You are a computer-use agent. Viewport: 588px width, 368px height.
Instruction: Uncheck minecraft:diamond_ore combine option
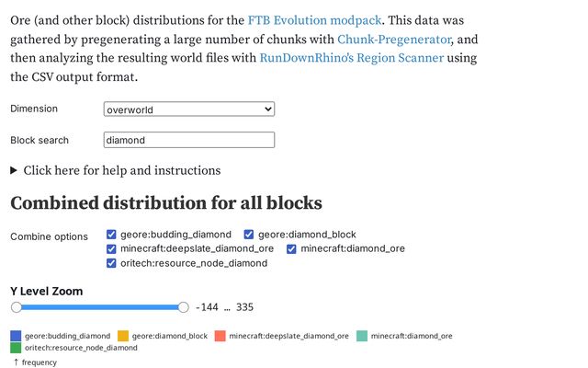pyautogui.click(x=291, y=249)
